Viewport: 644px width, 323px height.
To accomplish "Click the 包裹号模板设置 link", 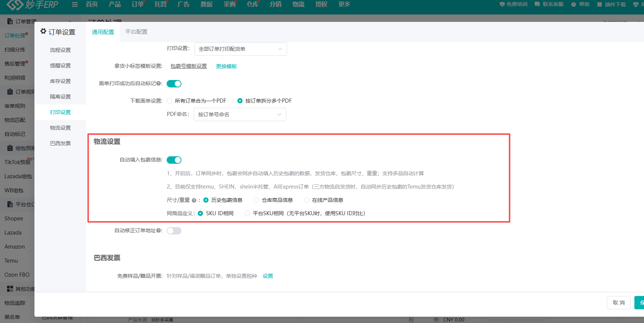I will (x=188, y=66).
